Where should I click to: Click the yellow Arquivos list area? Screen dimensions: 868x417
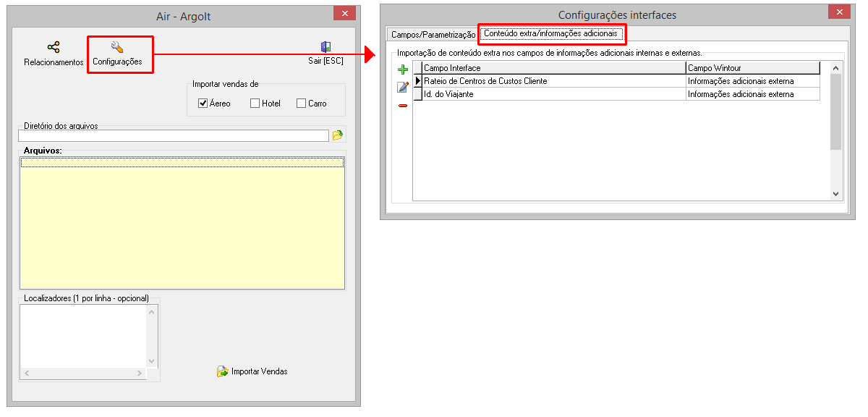[x=182, y=222]
